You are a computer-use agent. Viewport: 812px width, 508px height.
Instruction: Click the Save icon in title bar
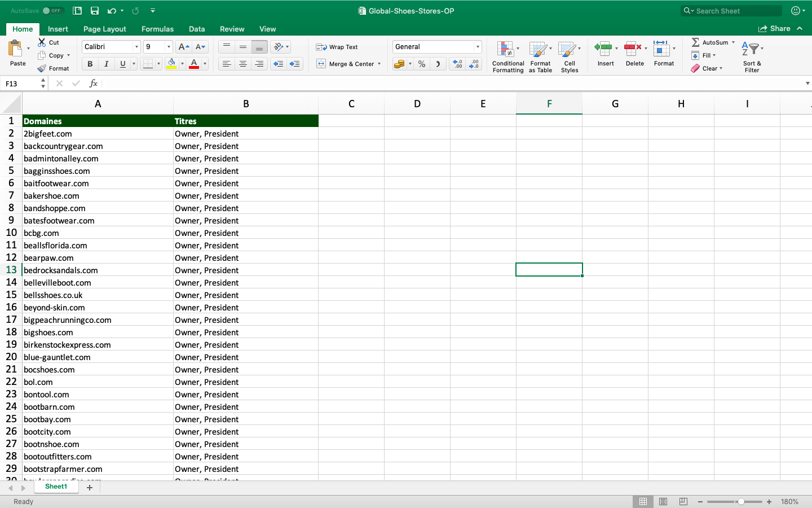95,11
